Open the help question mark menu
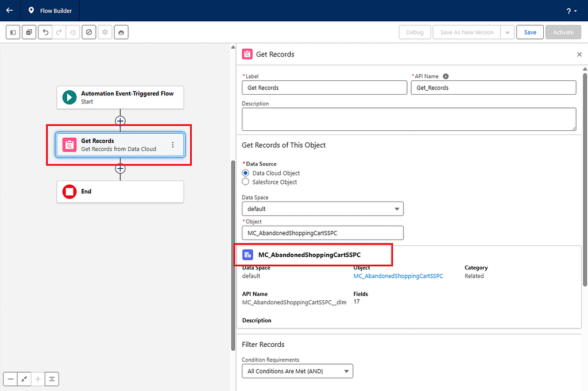This screenshot has height=391, width=588. pyautogui.click(x=571, y=11)
